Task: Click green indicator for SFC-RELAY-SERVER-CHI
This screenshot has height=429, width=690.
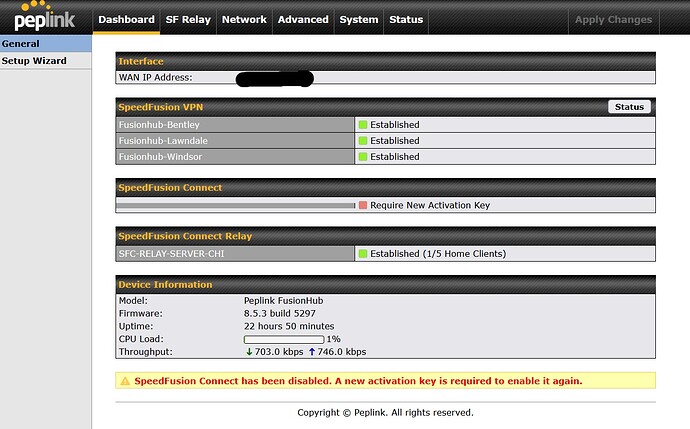Action: coord(363,254)
